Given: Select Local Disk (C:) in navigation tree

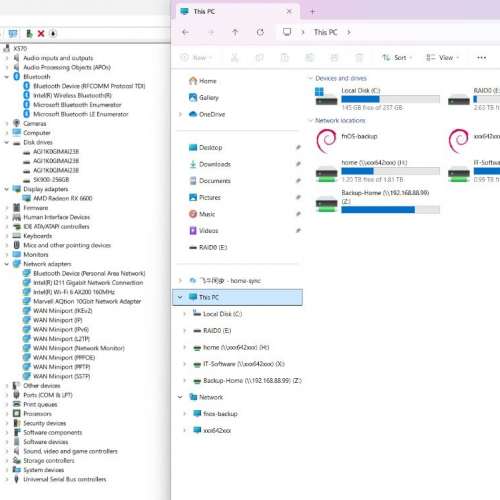Looking at the screenshot, I should [218, 314].
